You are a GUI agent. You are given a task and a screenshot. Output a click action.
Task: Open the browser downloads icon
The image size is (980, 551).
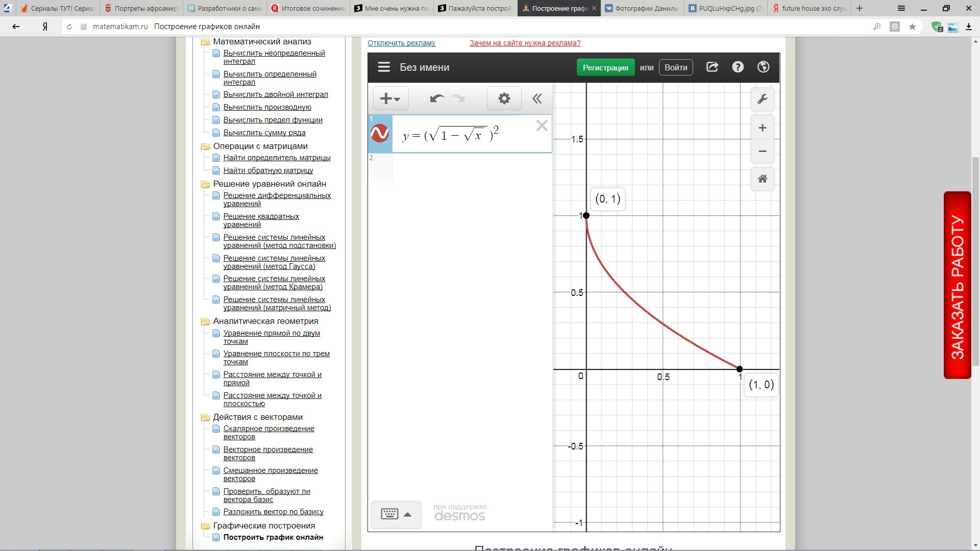point(969,27)
